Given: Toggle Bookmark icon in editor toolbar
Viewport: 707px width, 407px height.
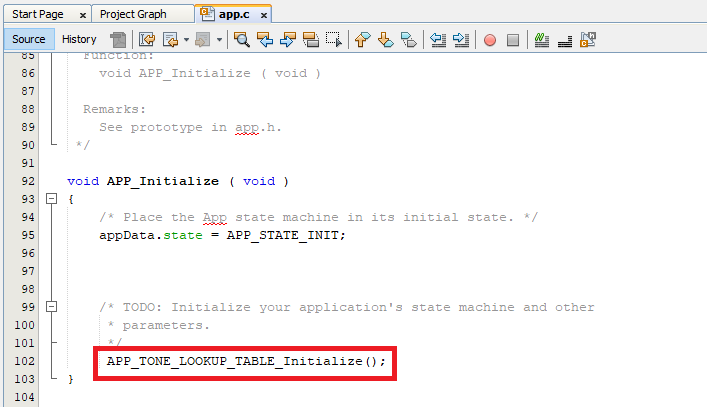Looking at the screenshot, I should coord(409,40).
